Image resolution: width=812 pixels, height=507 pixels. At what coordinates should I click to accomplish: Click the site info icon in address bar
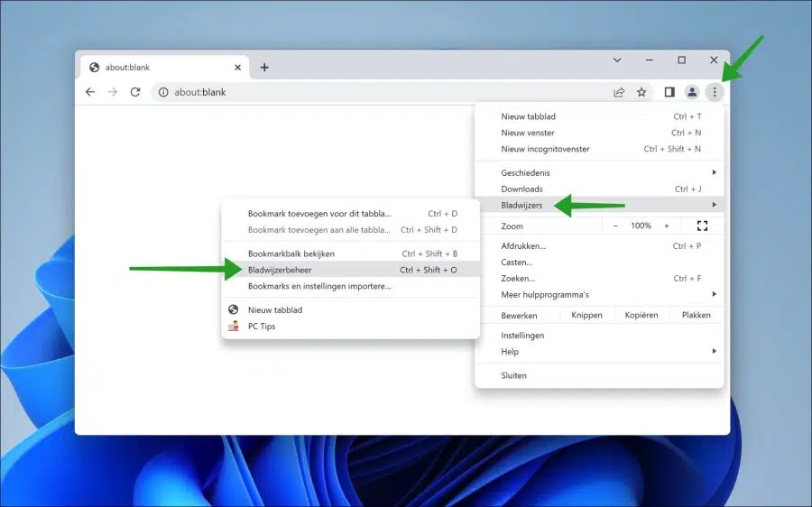pyautogui.click(x=163, y=92)
